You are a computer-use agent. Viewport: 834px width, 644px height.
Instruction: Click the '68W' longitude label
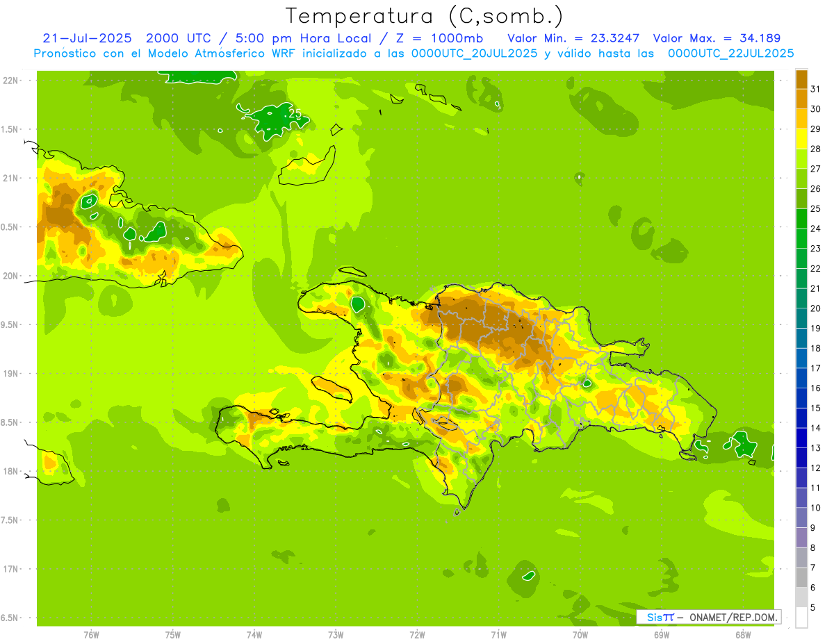pos(743,635)
